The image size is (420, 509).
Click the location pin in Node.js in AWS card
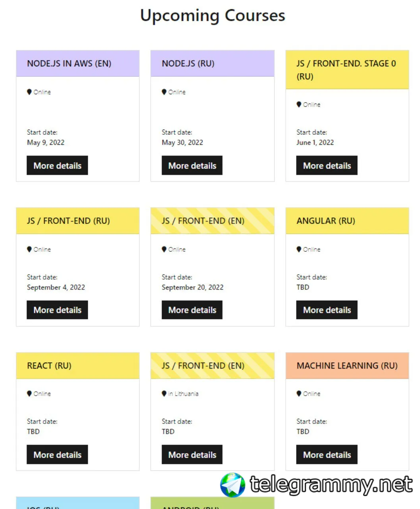click(29, 92)
